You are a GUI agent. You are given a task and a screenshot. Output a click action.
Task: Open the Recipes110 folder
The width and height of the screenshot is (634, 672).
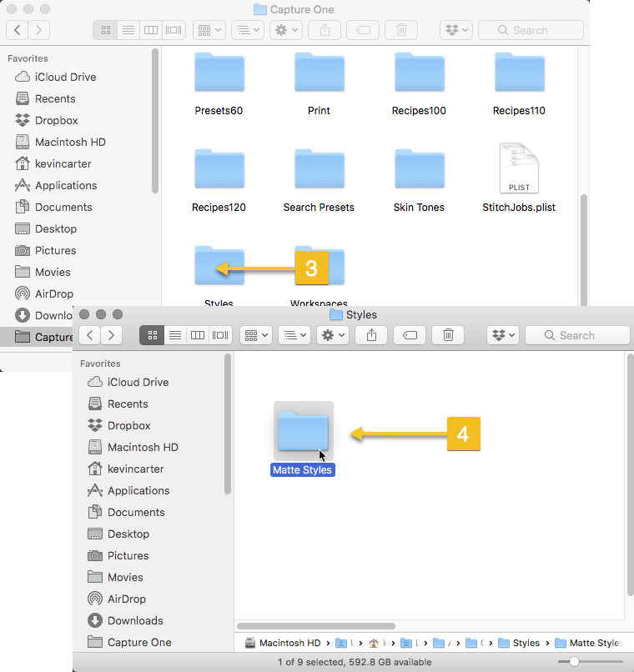[x=520, y=72]
